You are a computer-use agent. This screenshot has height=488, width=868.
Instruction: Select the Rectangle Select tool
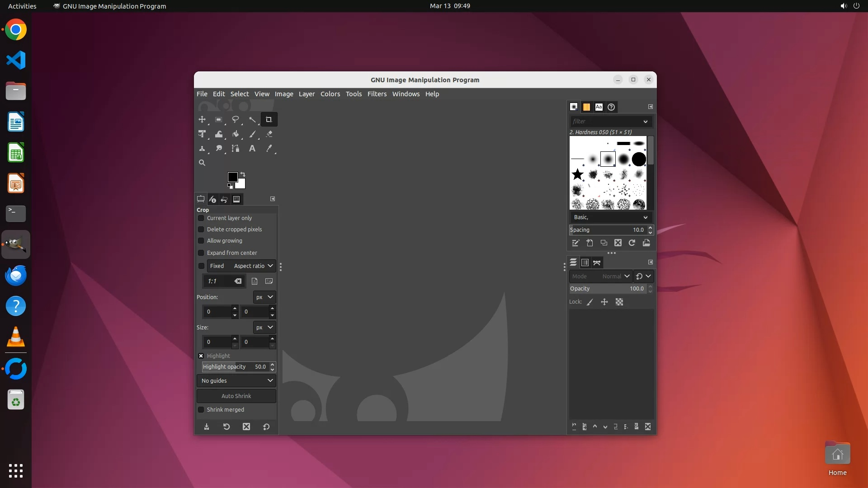coord(219,120)
